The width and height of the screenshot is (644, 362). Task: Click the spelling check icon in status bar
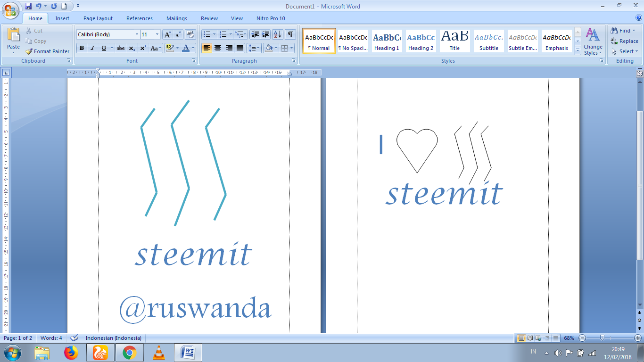point(74,338)
